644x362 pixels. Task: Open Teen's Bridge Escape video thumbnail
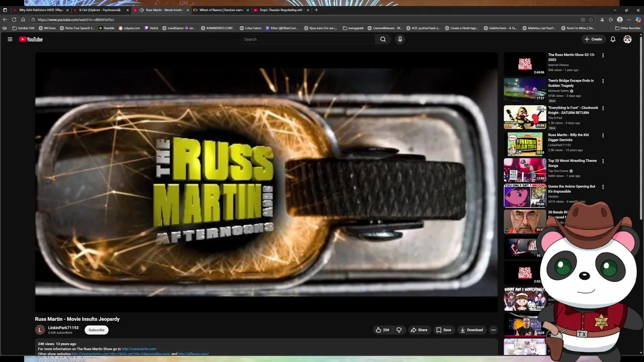[525, 89]
